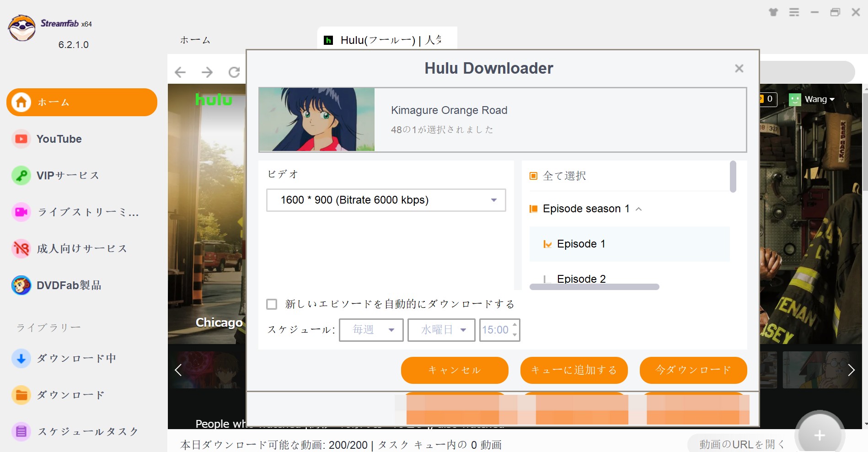
Task: Open video resolution 1600*900 dropdown
Action: click(386, 200)
